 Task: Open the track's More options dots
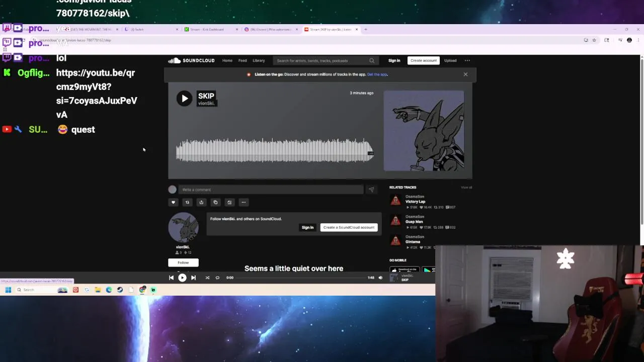pyautogui.click(x=244, y=202)
